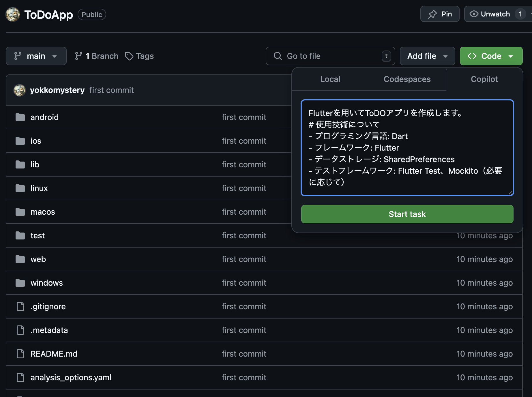Open the web directory link

click(x=38, y=259)
